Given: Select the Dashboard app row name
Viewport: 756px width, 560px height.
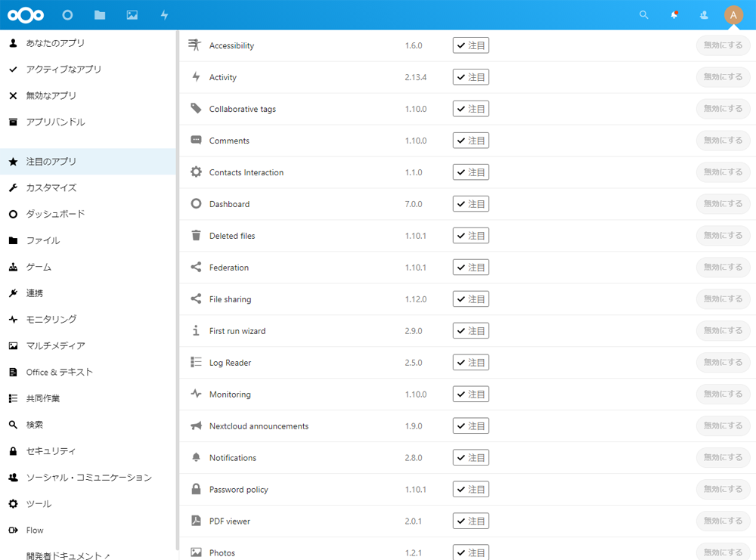Looking at the screenshot, I should (x=230, y=204).
